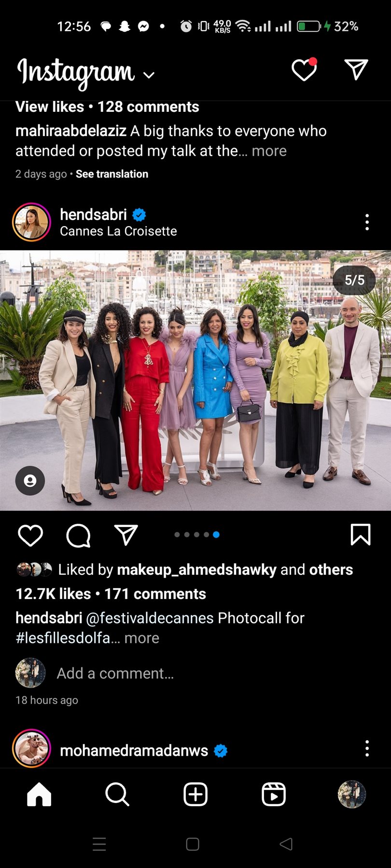Open your profile from the bottom bar
391x868 pixels.
pos(352,794)
